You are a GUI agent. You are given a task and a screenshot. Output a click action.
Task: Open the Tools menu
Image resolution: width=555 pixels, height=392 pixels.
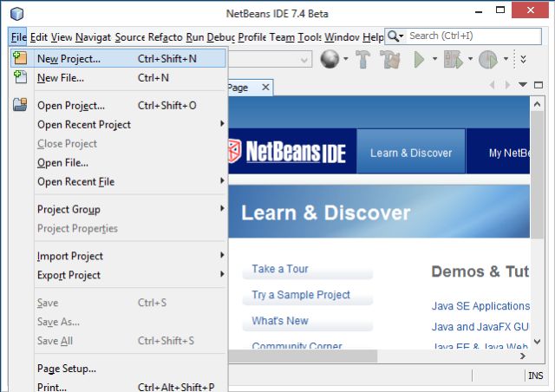pos(310,36)
